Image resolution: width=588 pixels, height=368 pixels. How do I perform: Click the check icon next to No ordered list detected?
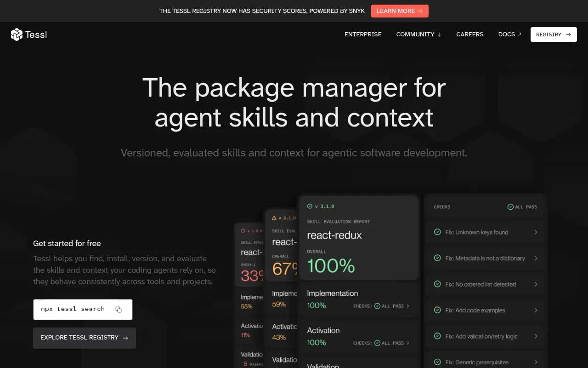pos(437,284)
